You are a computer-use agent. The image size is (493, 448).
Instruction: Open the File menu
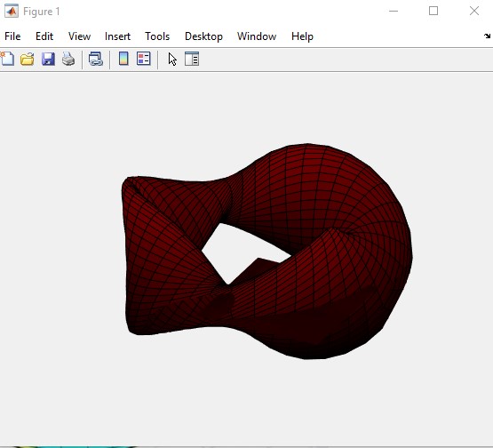(x=12, y=36)
